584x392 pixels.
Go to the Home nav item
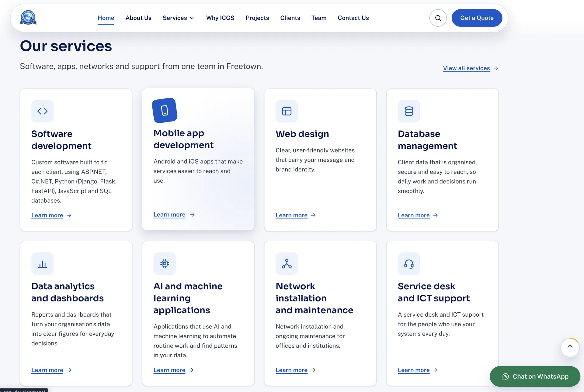[106, 18]
